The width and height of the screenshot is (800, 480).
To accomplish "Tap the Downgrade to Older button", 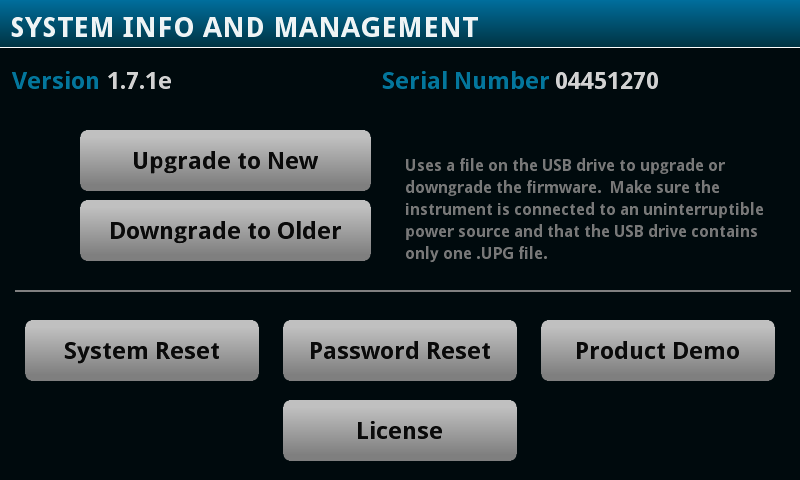I will 225,231.
